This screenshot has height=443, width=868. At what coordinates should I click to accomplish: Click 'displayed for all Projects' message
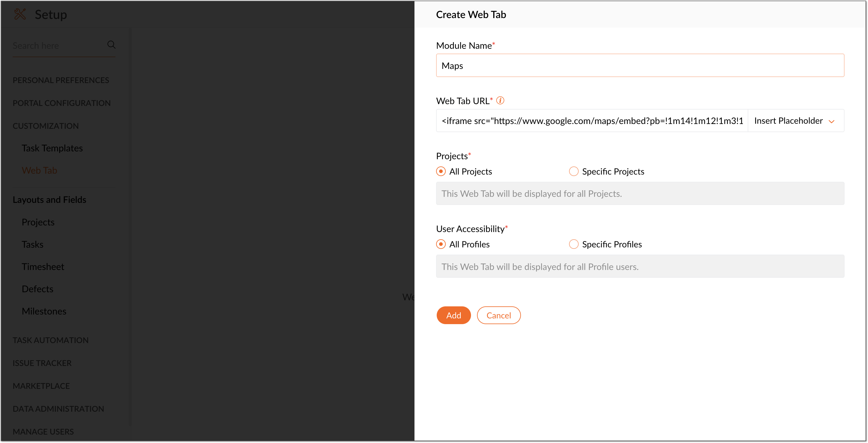640,194
